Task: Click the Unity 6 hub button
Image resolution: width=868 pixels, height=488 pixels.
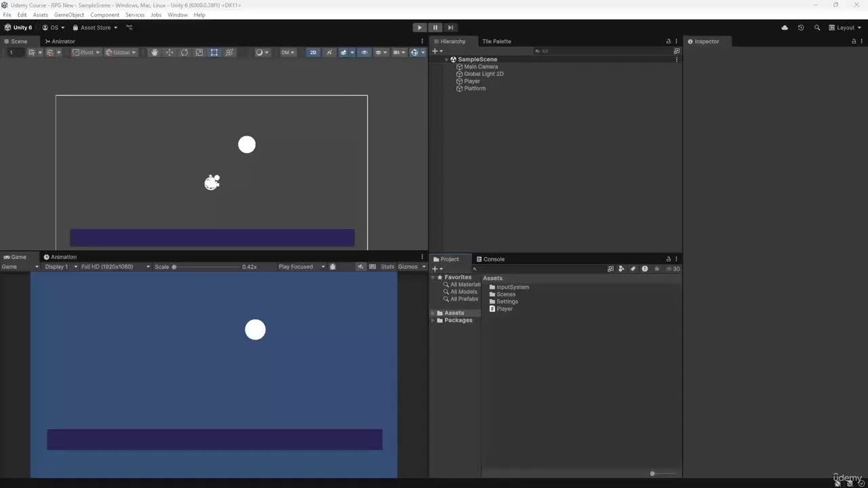Action: pyautogui.click(x=18, y=28)
